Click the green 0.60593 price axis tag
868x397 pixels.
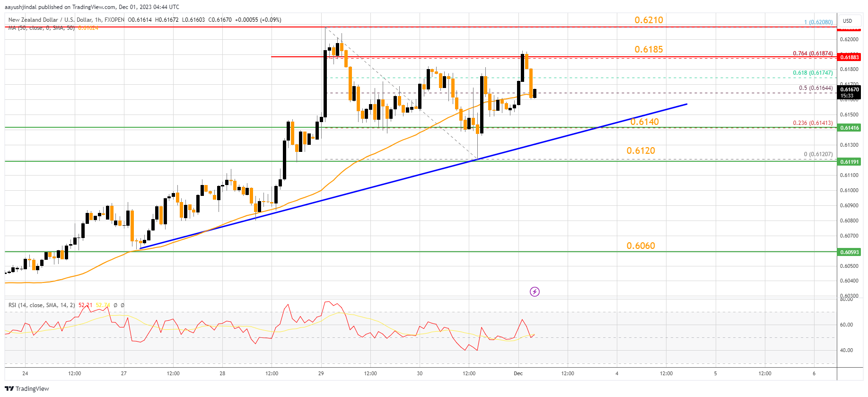849,252
